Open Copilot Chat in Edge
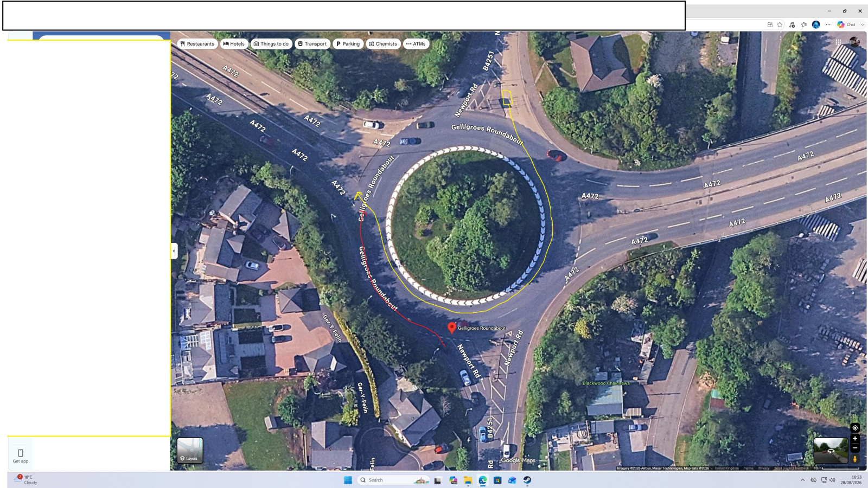The height and width of the screenshot is (488, 868). [x=846, y=24]
